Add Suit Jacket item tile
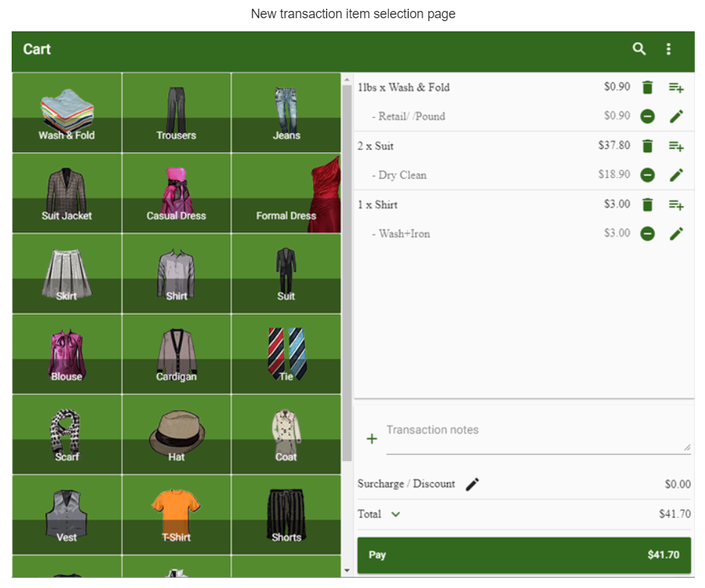 point(67,194)
